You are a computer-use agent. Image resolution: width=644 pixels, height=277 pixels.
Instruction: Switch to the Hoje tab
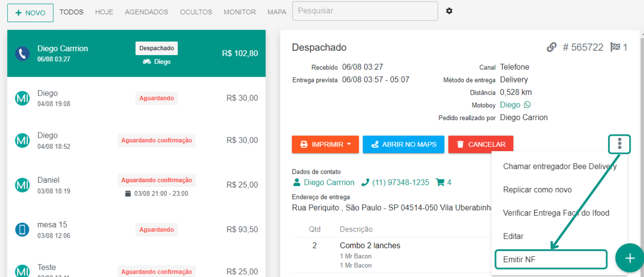[x=104, y=12]
